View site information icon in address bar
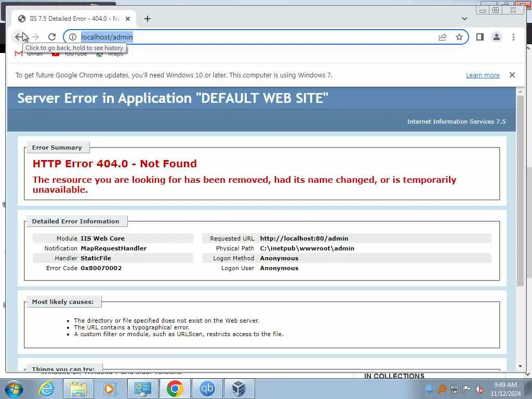 (x=73, y=37)
